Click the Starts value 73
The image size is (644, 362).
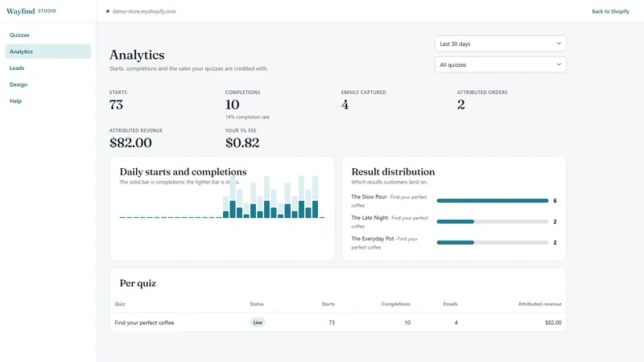point(116,105)
